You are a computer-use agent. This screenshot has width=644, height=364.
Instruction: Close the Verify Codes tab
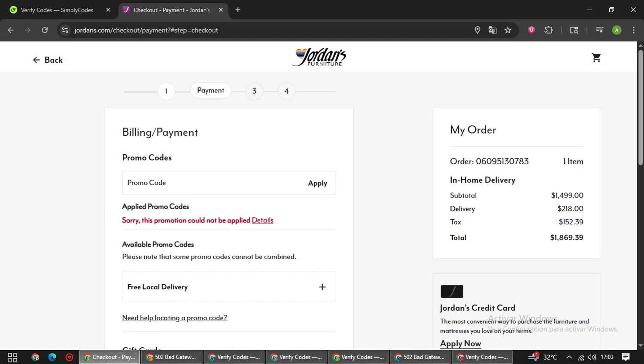[x=108, y=10]
